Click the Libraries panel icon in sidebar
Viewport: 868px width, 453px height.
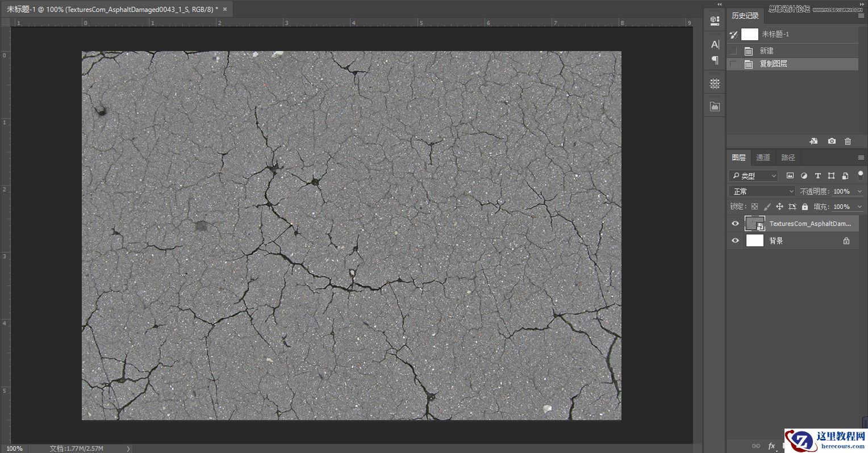[x=714, y=106]
